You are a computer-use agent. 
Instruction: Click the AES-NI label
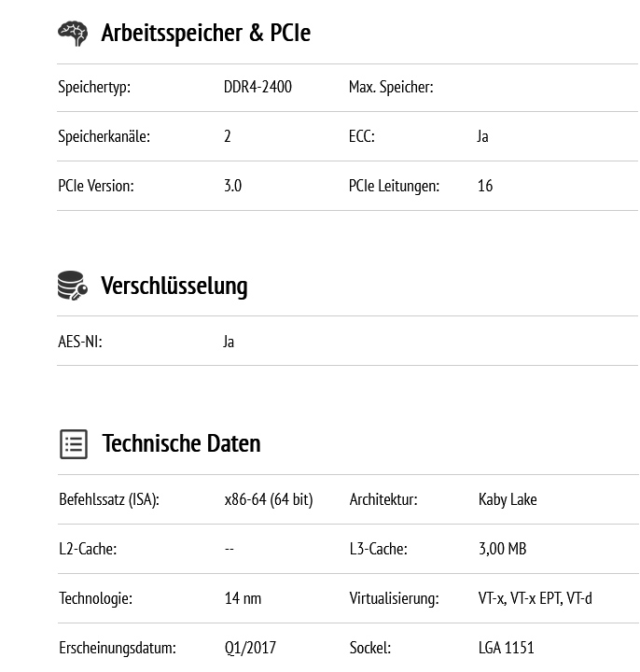79,342
